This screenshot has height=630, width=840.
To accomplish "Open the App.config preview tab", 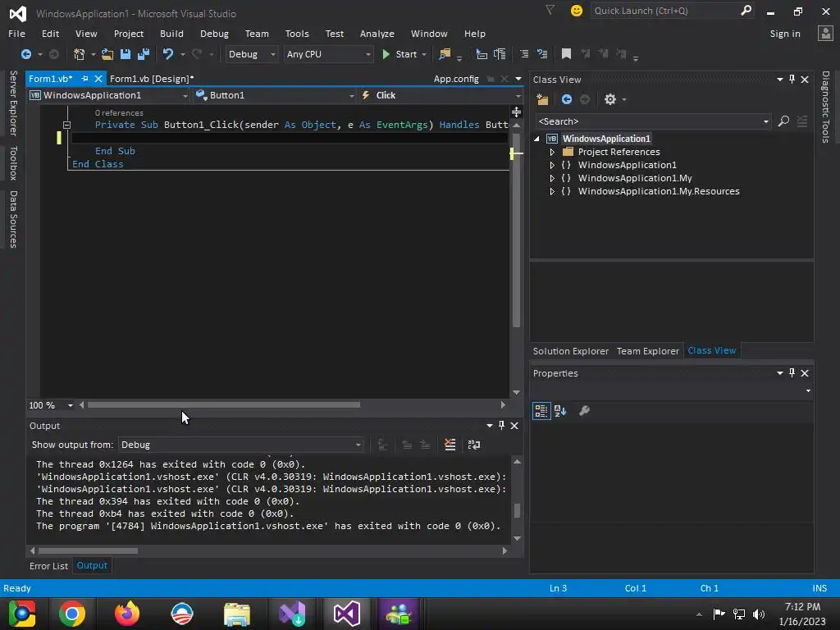I will tap(456, 79).
